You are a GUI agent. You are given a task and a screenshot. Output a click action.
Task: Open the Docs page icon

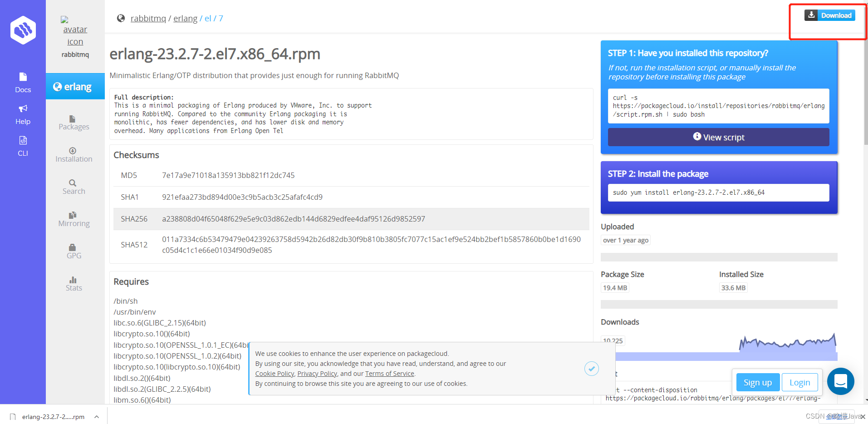pyautogui.click(x=23, y=77)
